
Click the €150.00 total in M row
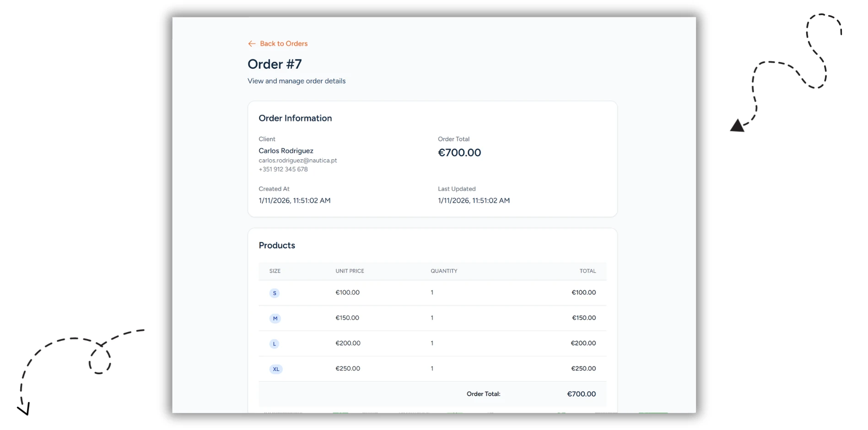pos(584,317)
